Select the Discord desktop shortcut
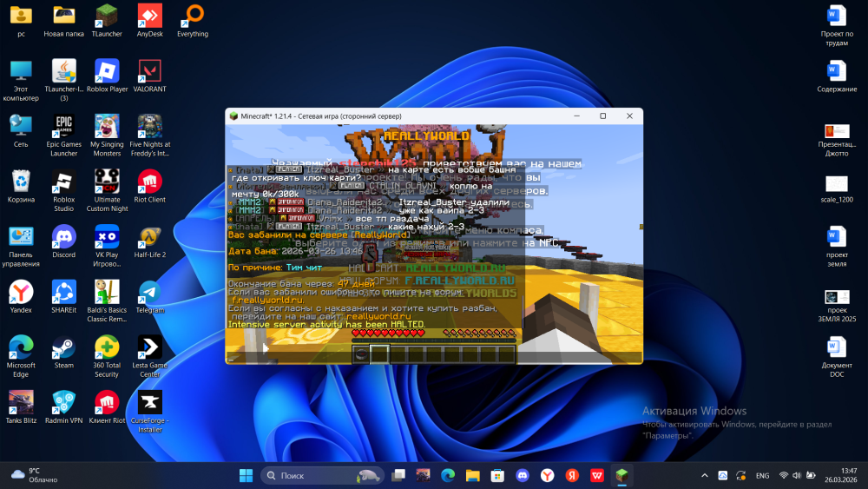Viewport: 868px width, 489px height. [63, 242]
